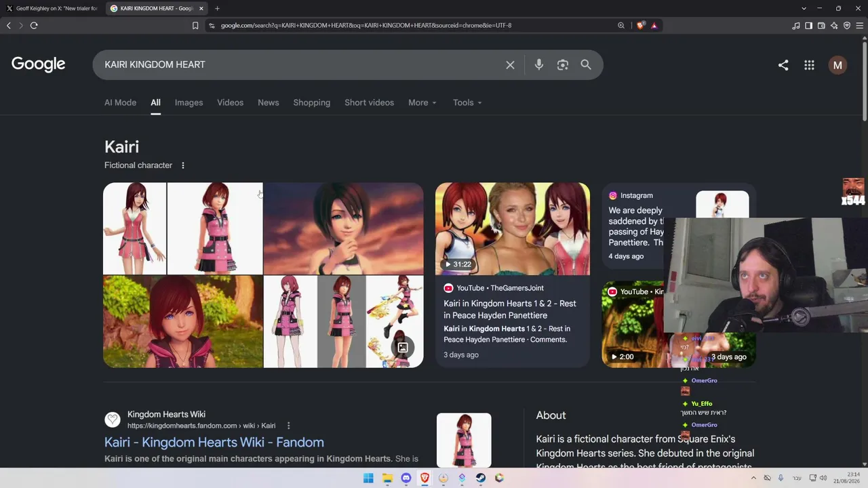Image resolution: width=868 pixels, height=488 pixels.
Task: Open the Google apps grid
Action: pos(809,65)
